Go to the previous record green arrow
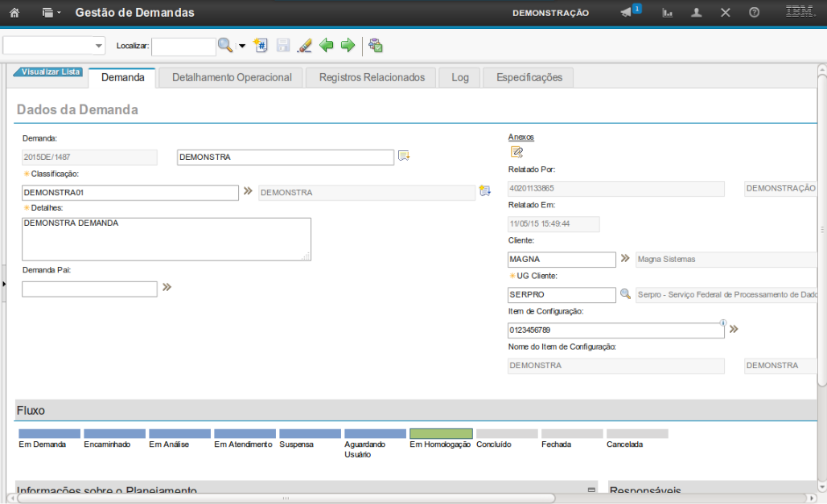 coord(327,46)
